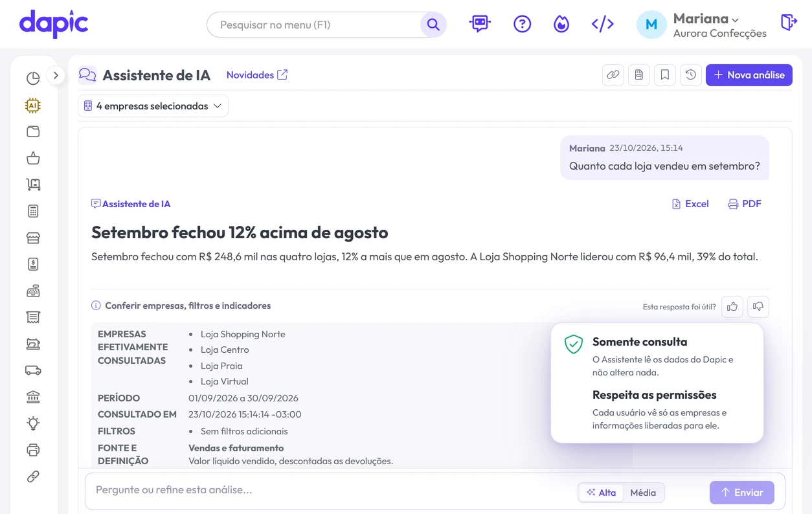Click Loja Centro in the companies list
This screenshot has height=514, width=812.
225,350
